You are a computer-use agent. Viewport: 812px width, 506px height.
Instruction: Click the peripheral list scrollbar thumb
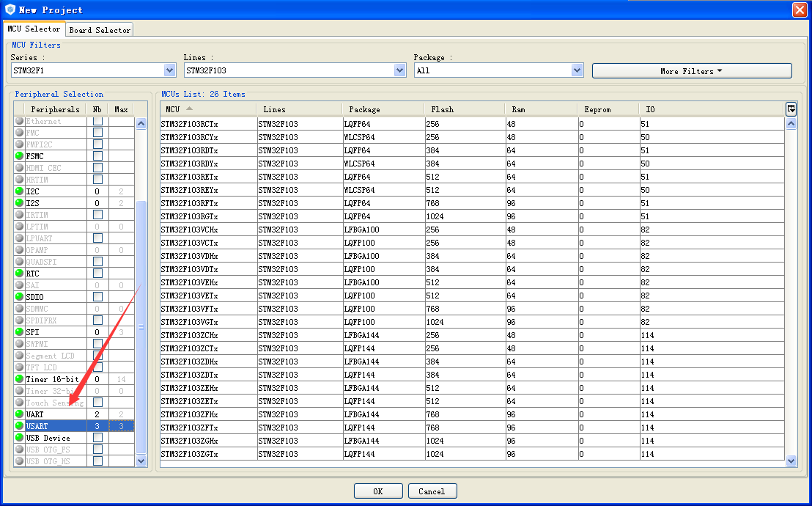[x=141, y=326]
